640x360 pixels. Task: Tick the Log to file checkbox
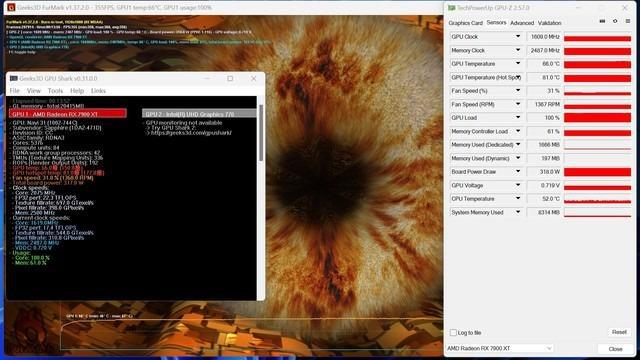click(453, 333)
